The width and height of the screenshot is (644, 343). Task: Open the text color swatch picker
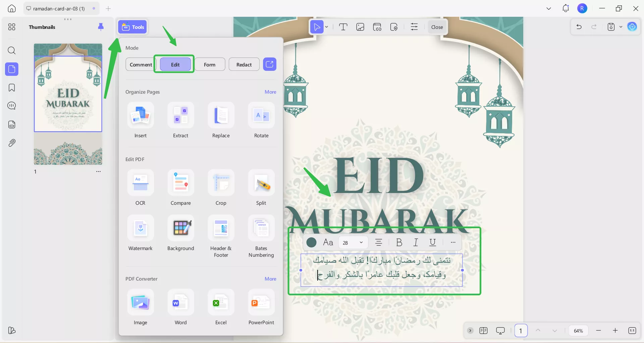tap(311, 242)
